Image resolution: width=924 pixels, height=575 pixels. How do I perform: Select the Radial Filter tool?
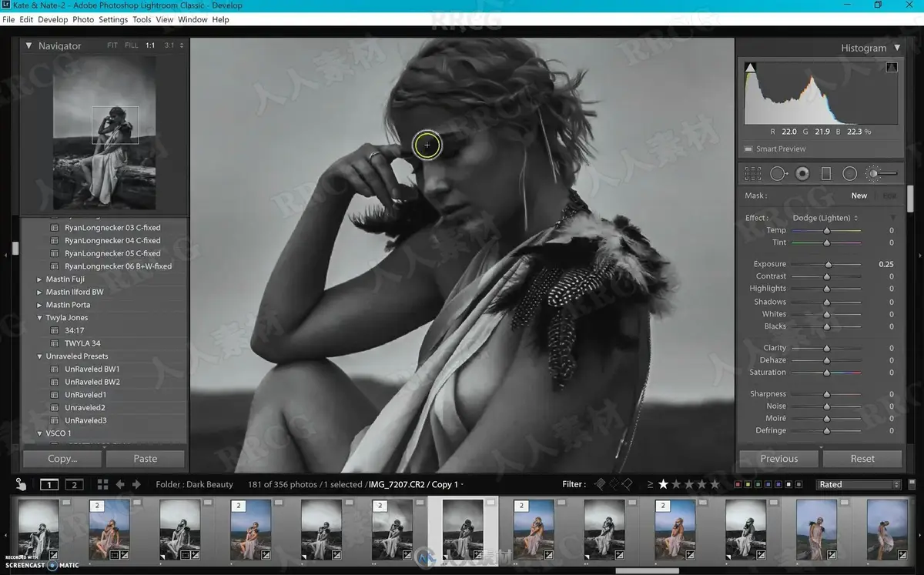click(x=849, y=174)
